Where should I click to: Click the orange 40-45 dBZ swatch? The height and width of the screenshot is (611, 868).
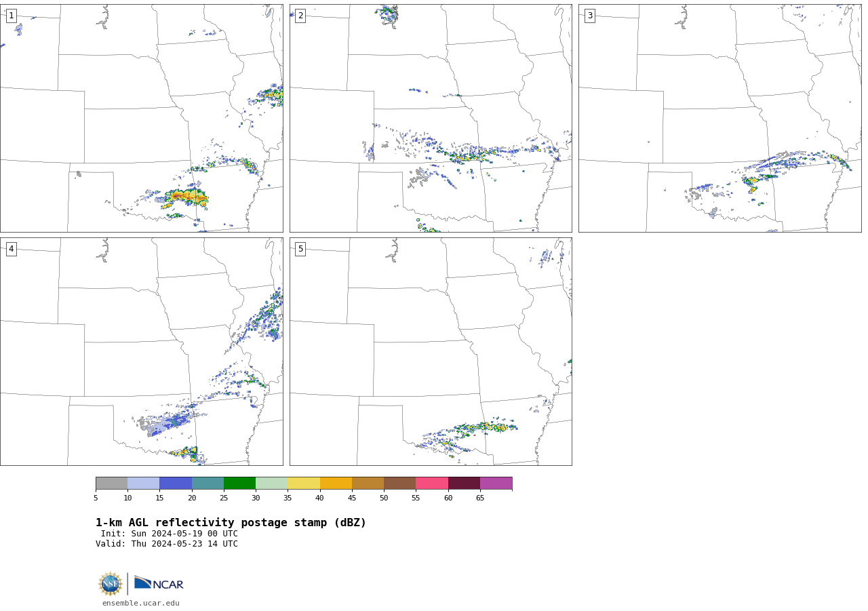coord(336,484)
